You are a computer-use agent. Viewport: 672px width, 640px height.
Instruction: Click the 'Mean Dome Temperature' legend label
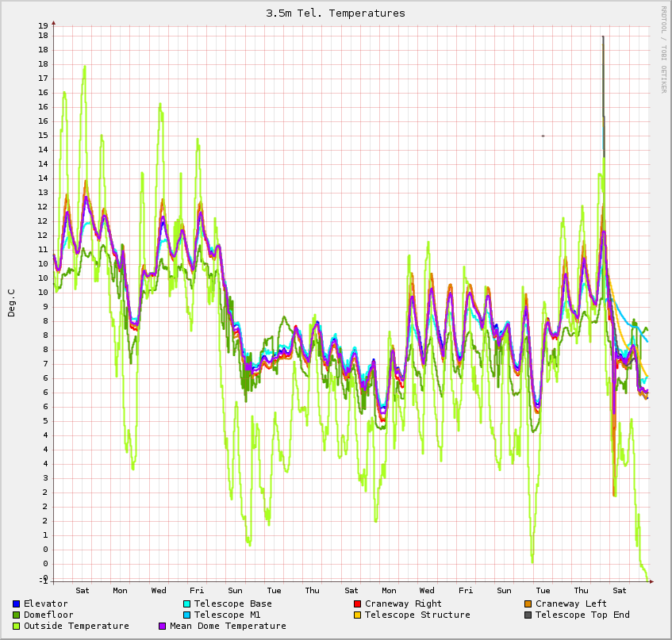(228, 627)
